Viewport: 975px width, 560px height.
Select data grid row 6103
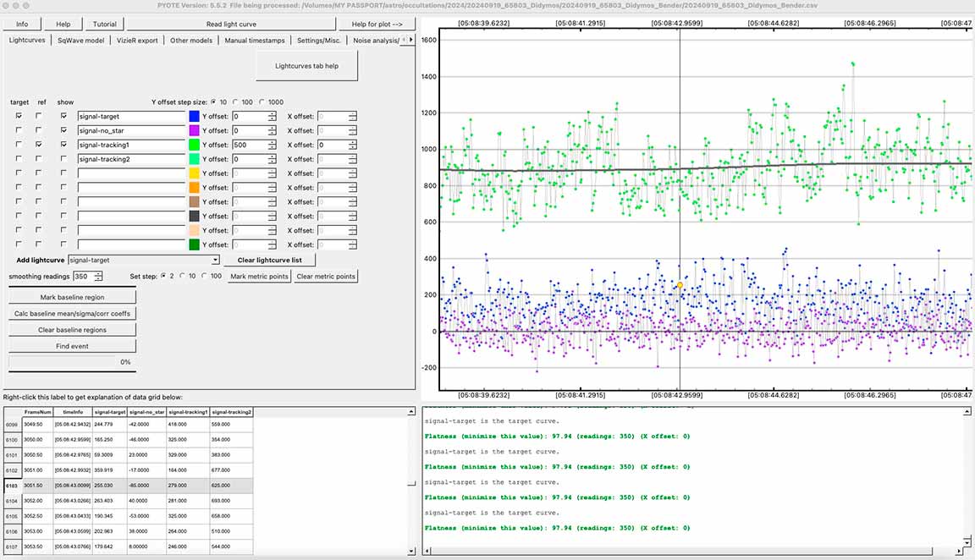tap(128, 486)
